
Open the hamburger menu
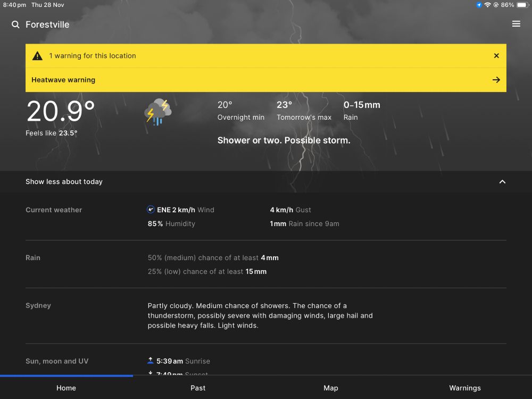coord(516,24)
